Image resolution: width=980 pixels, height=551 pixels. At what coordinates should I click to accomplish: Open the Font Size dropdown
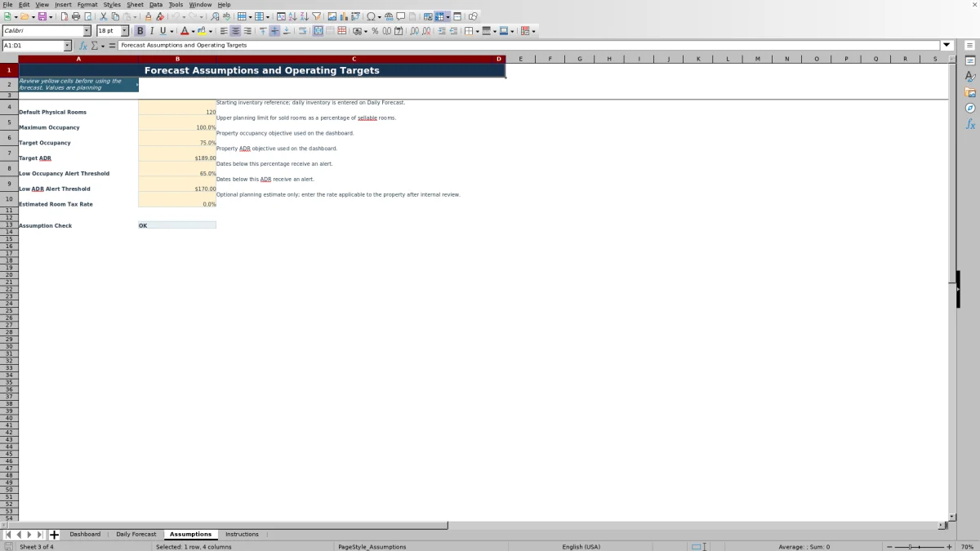tap(125, 31)
